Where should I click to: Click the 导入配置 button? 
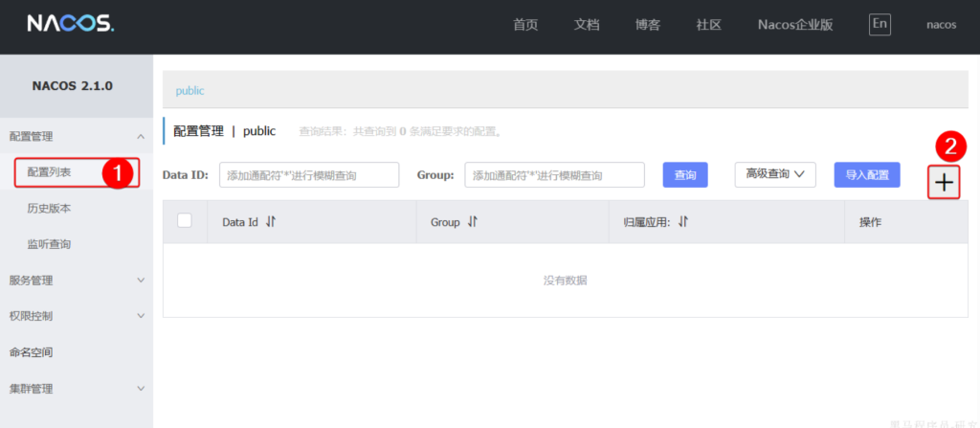(x=867, y=174)
